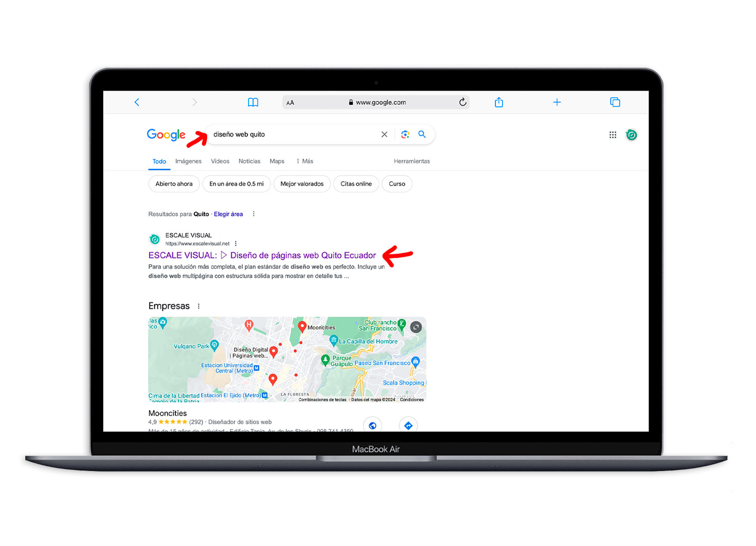Toggle the 'Mejor valorados' filter chip
This screenshot has height=546, width=756.
[302, 184]
